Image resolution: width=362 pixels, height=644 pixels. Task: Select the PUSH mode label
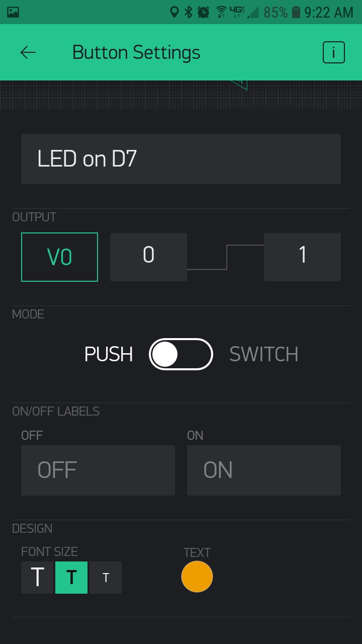[109, 354]
